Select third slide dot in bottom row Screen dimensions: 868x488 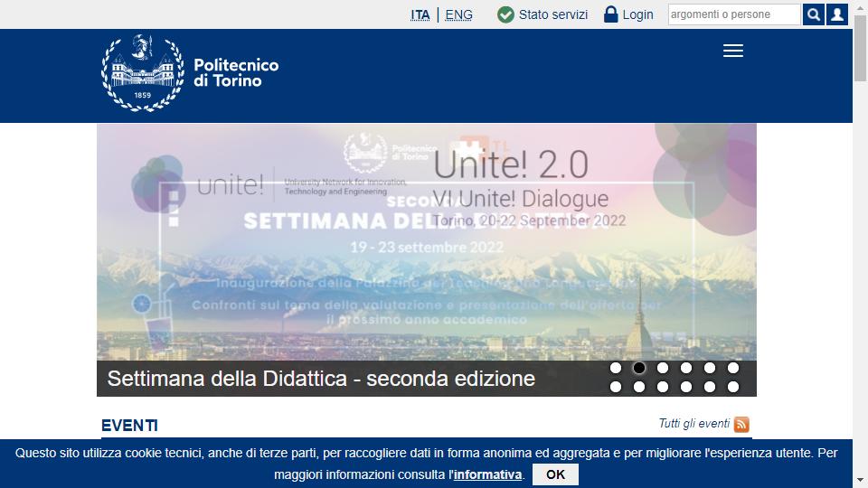click(663, 387)
